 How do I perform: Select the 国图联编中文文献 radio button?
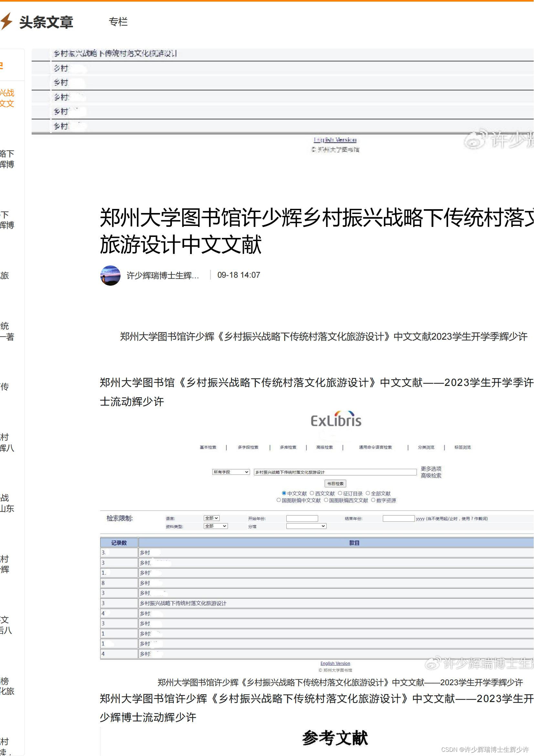click(279, 500)
